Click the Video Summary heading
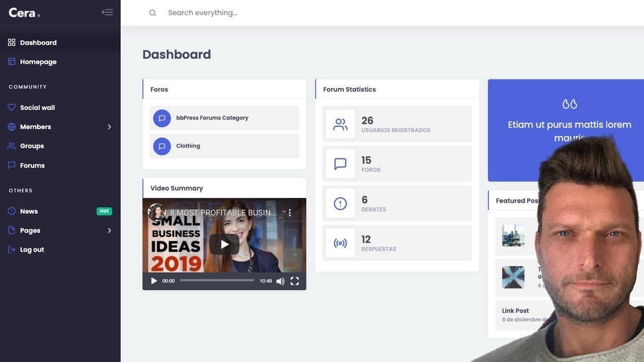Screen dimensions: 644x362 pyautogui.click(x=177, y=188)
